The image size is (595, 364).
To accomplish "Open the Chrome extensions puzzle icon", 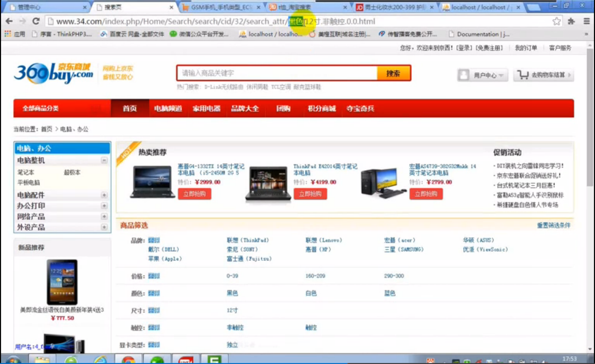I will pyautogui.click(x=571, y=21).
